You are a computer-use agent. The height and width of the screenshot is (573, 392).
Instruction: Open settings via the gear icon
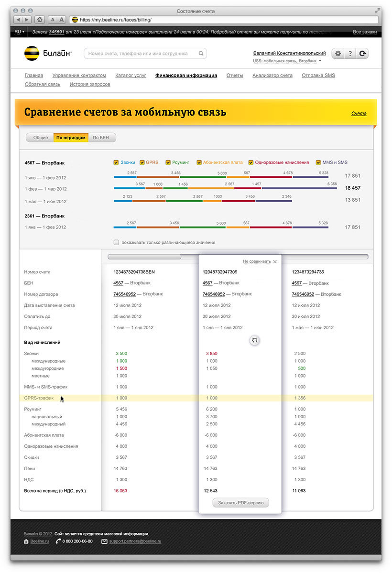coord(338,54)
